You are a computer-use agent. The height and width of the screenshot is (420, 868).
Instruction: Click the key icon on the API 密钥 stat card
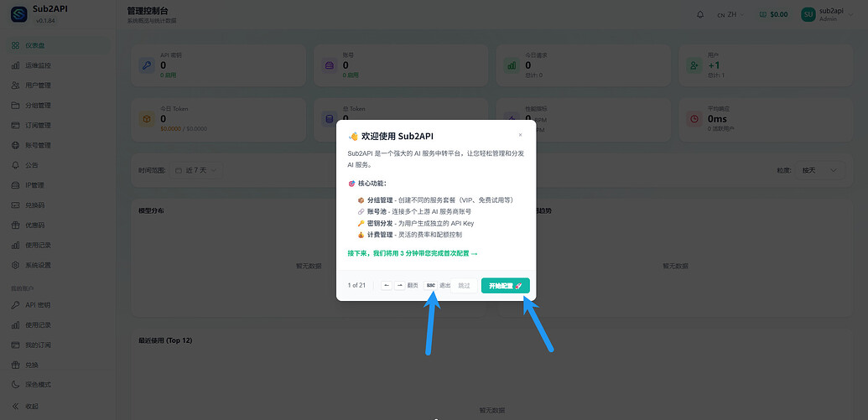point(147,65)
